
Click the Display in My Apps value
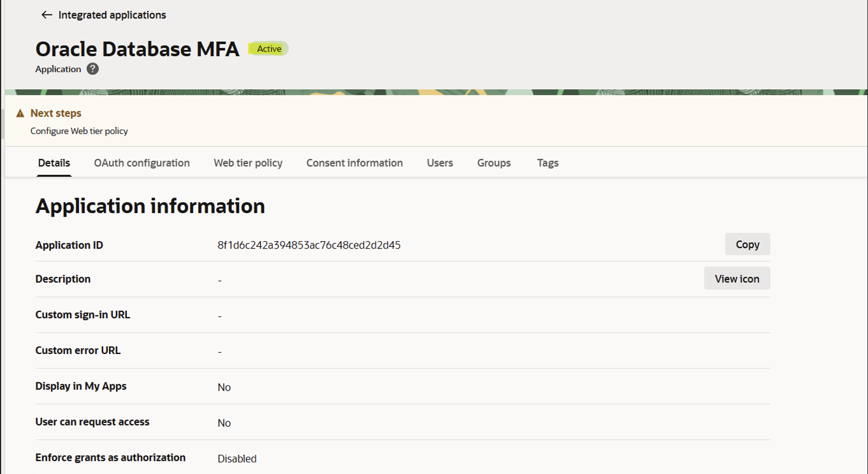click(224, 387)
